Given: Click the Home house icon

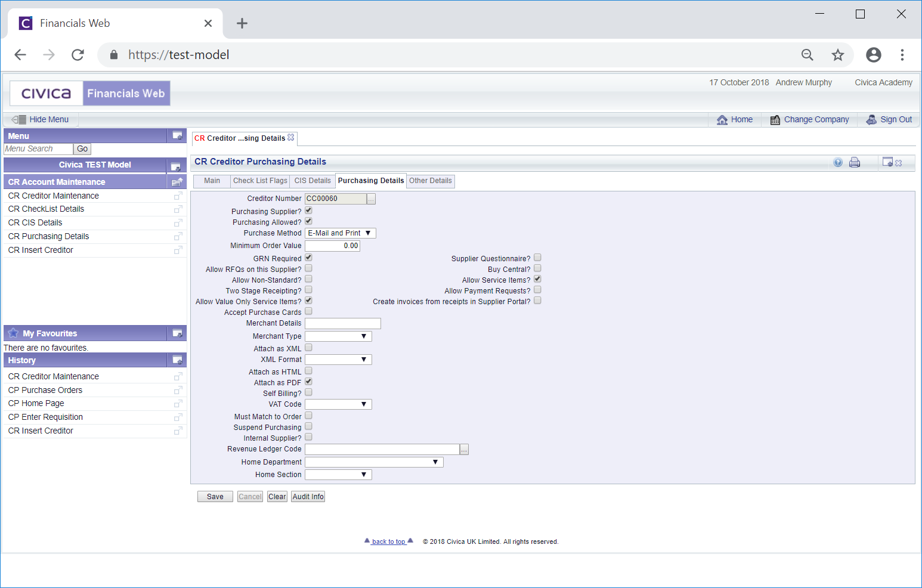Looking at the screenshot, I should (722, 119).
